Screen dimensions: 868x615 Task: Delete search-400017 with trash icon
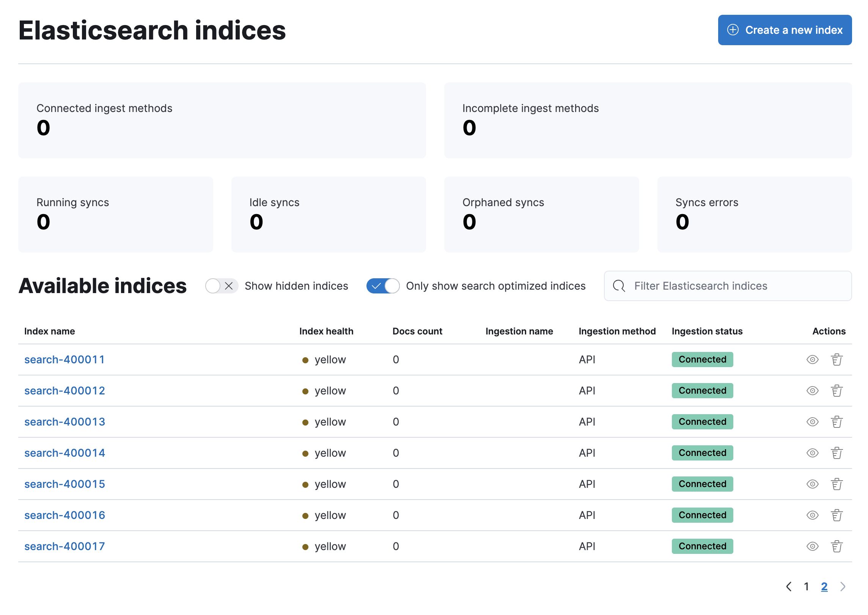coord(837,546)
